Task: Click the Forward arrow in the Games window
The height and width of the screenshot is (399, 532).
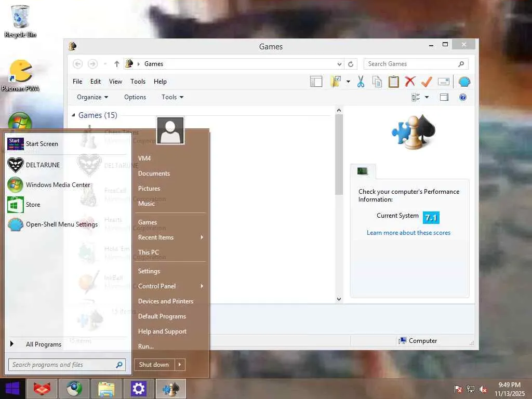Action: coord(92,64)
